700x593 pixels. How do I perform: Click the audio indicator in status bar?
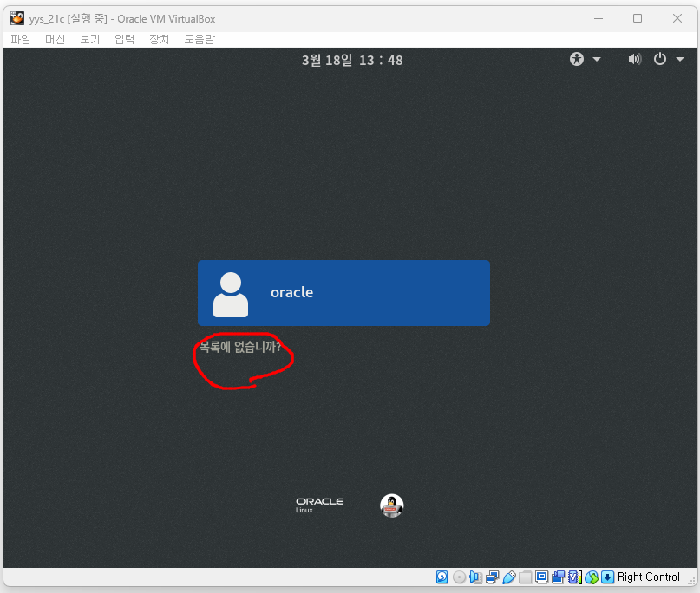point(476,577)
